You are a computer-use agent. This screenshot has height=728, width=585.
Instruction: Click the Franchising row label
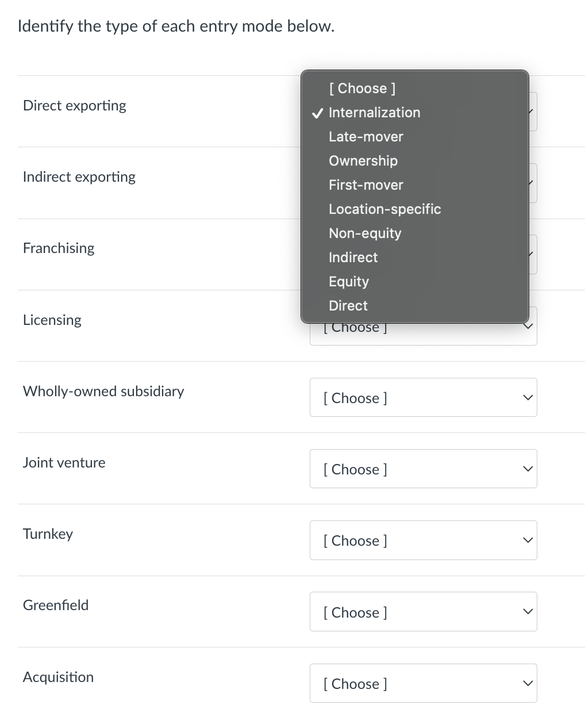[59, 248]
